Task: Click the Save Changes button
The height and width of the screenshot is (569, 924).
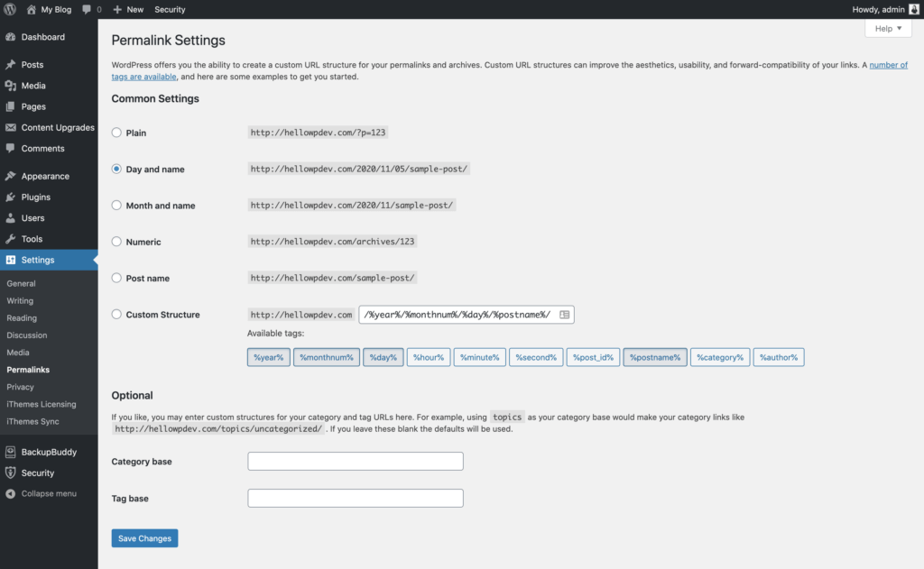Action: pyautogui.click(x=144, y=538)
